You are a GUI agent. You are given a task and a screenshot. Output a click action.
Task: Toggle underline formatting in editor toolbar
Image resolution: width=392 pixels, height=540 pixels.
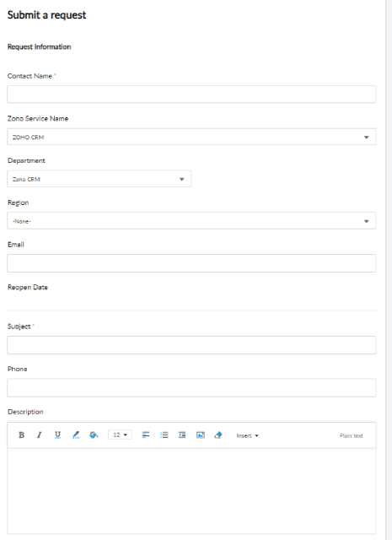[x=57, y=435]
